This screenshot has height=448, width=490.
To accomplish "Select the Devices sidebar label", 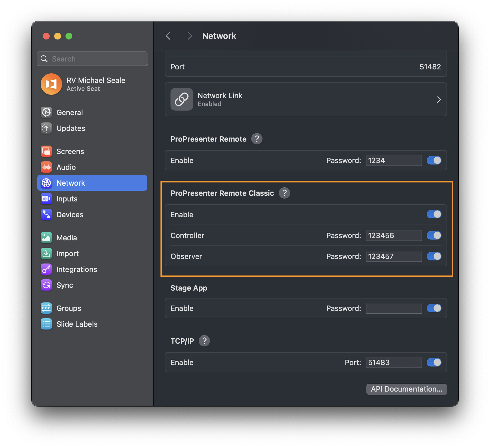I will click(x=70, y=214).
